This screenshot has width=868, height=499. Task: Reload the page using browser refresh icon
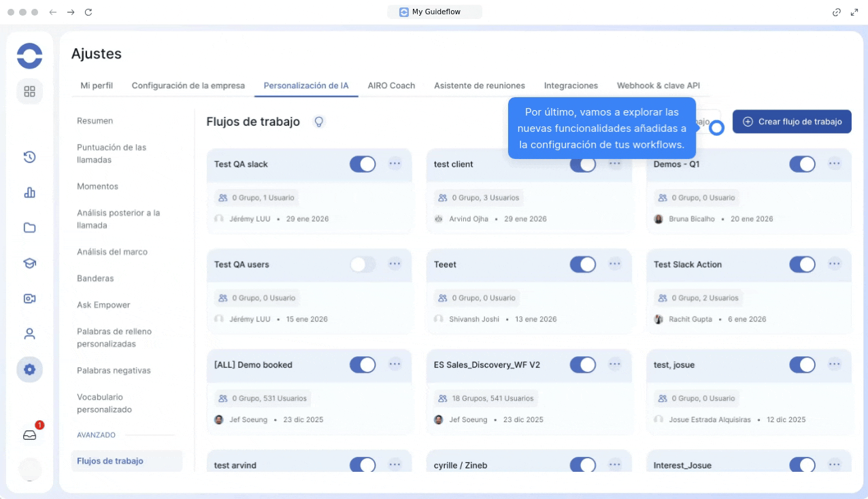tap(88, 12)
